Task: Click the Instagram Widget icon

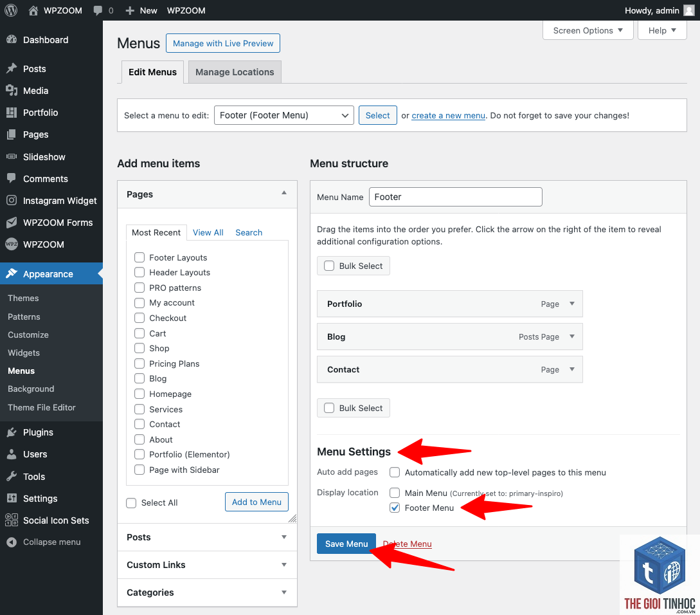Action: [12, 200]
